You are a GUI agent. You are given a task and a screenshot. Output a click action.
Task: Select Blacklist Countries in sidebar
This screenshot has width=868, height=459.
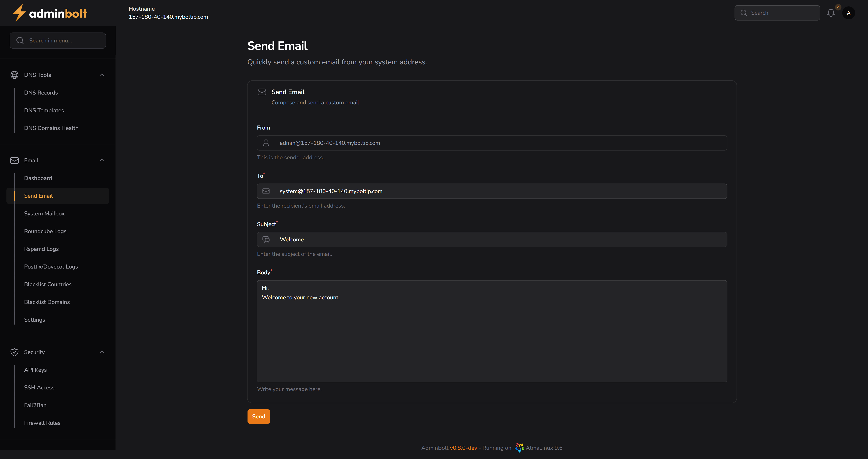coord(47,284)
